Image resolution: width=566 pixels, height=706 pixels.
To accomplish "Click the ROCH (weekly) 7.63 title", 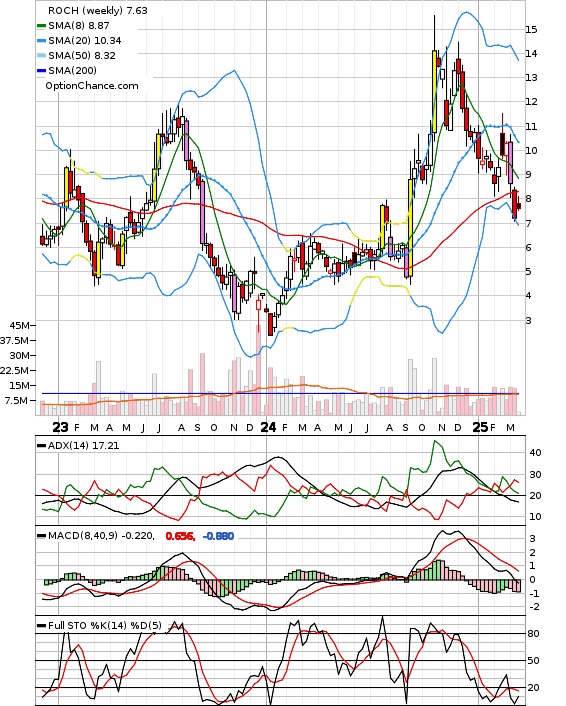I will [98, 10].
